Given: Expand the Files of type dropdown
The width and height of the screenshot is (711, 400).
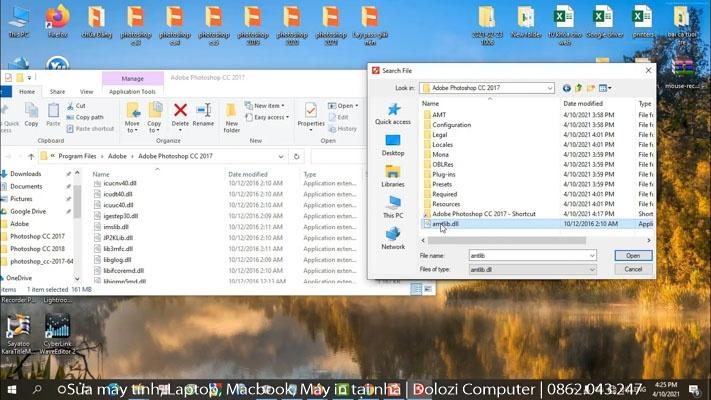Looking at the screenshot, I should click(x=592, y=270).
